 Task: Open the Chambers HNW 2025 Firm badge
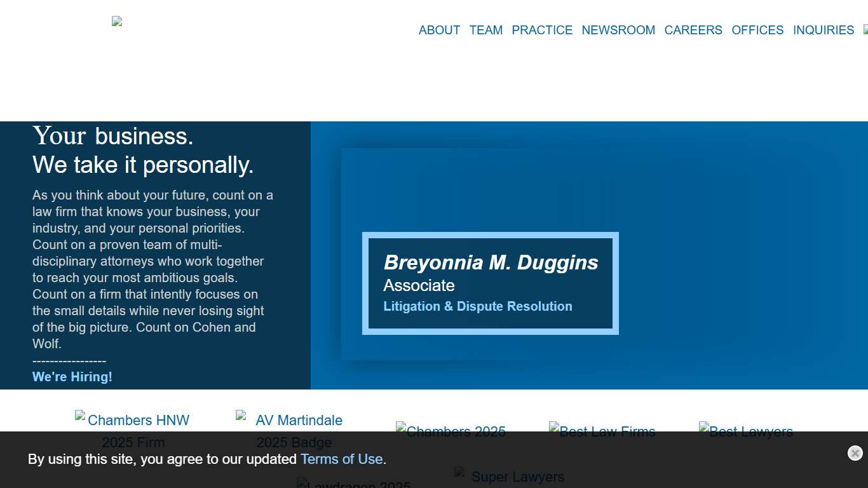pos(133,421)
